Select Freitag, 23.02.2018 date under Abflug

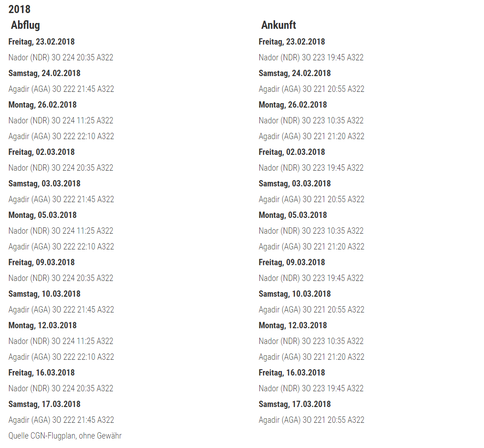coord(41,42)
